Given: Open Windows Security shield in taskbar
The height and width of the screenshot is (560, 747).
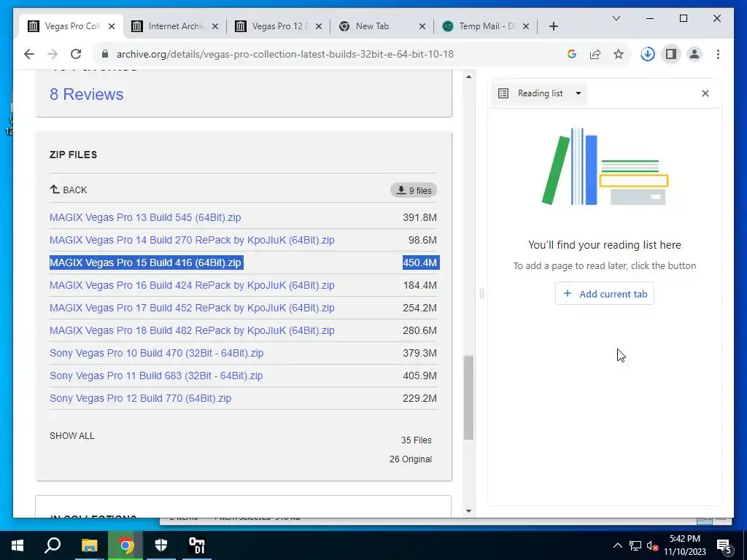Looking at the screenshot, I should pyautogui.click(x=161, y=545).
